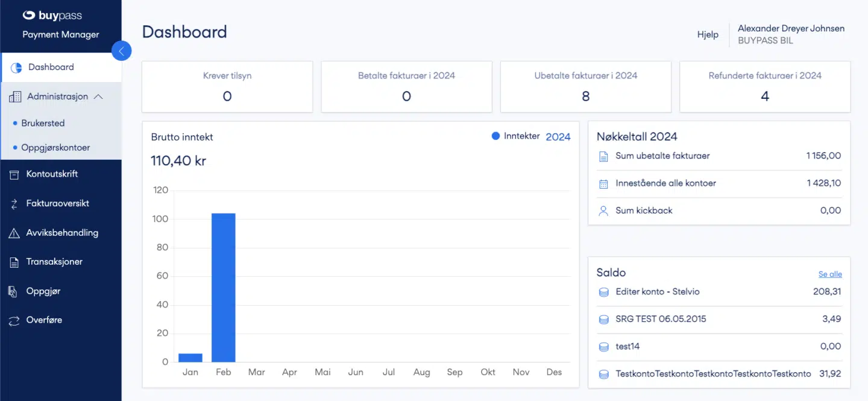Click the Se alle link in Saldo
868x401 pixels.
pyautogui.click(x=830, y=274)
